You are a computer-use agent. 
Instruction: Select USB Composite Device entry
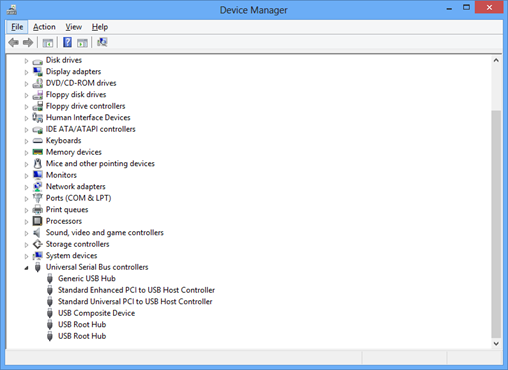pyautogui.click(x=96, y=313)
